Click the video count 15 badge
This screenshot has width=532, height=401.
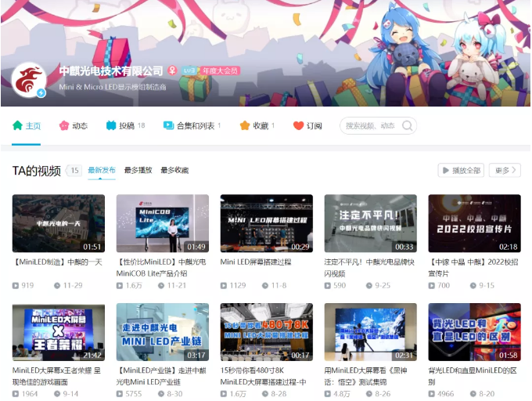tap(74, 171)
